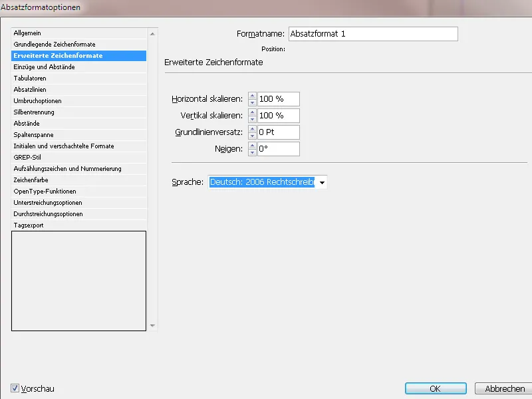Screen dimensions: 532x399
Task: Select the Abstände category
Action: pos(78,124)
